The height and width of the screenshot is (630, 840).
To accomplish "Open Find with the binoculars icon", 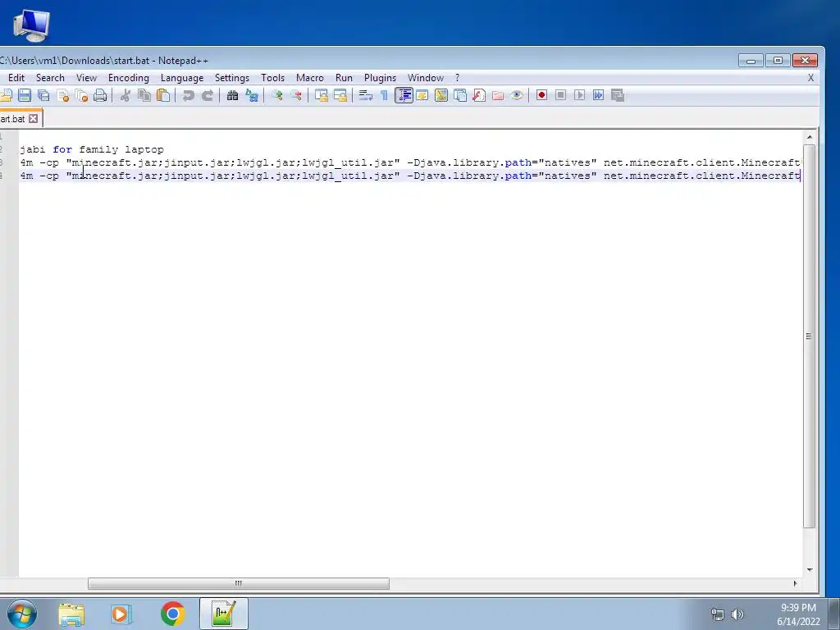I will (x=232, y=95).
